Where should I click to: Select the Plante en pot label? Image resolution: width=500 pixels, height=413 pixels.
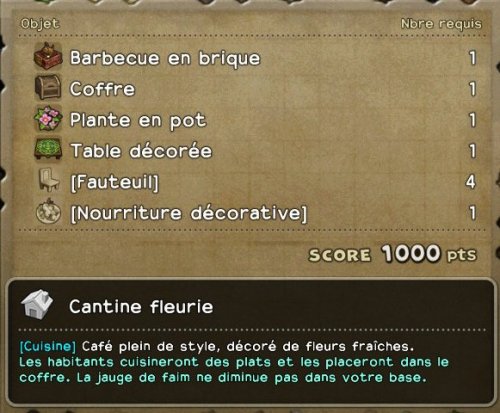(x=138, y=120)
